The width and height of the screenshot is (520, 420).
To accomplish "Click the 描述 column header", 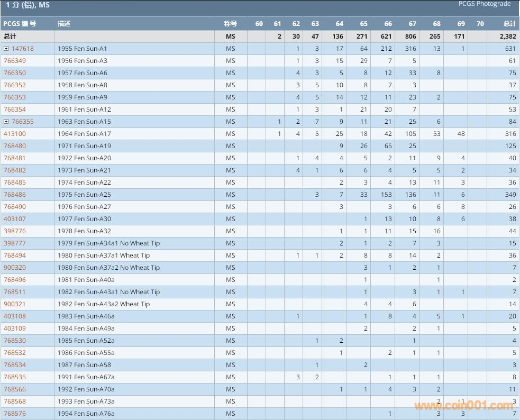I will (x=64, y=24).
